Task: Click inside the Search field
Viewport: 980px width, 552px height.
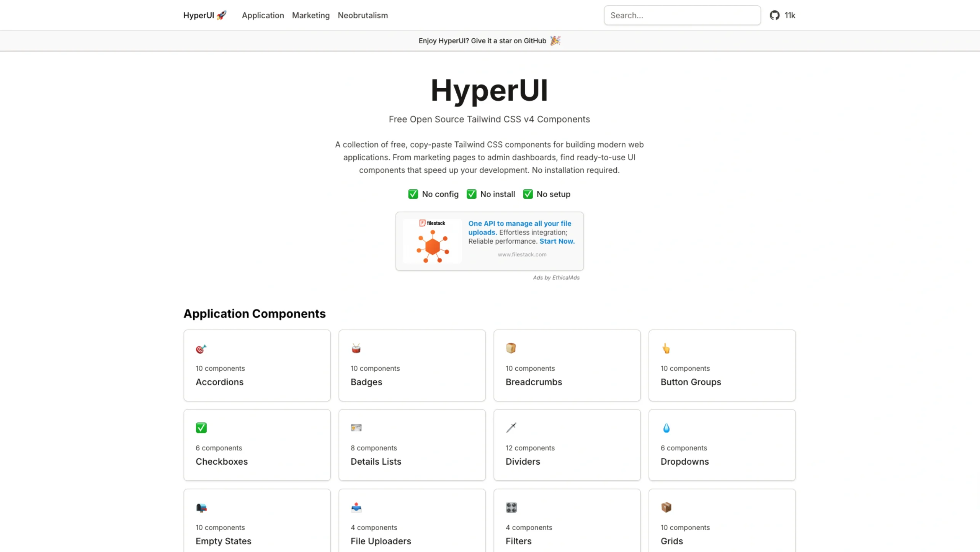Action: click(x=681, y=15)
